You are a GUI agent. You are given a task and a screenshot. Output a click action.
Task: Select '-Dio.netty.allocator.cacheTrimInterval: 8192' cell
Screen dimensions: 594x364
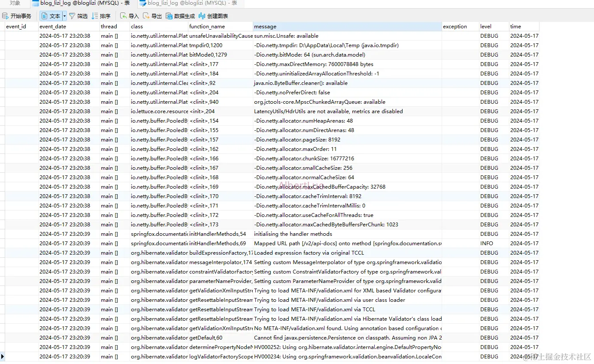point(347,196)
